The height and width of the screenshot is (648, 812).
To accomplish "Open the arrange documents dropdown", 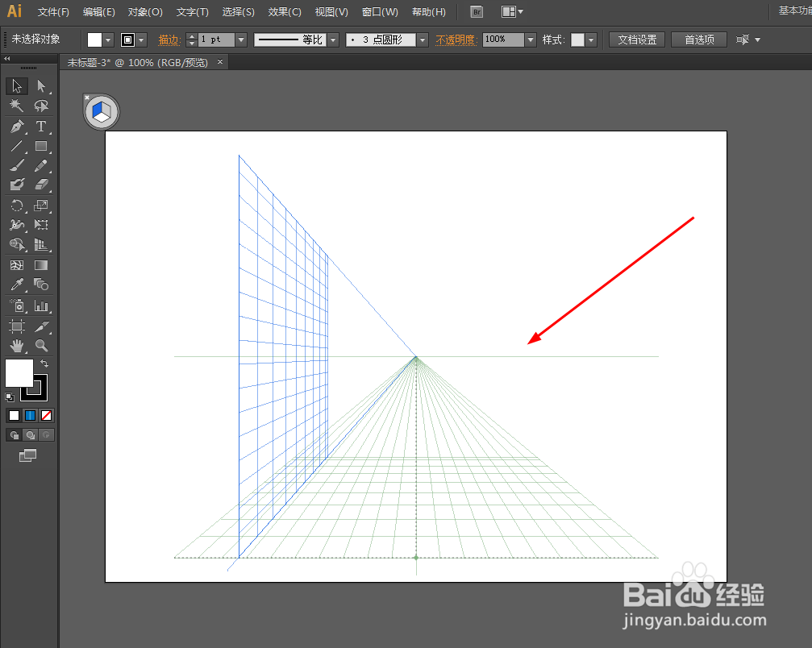I will 512,12.
